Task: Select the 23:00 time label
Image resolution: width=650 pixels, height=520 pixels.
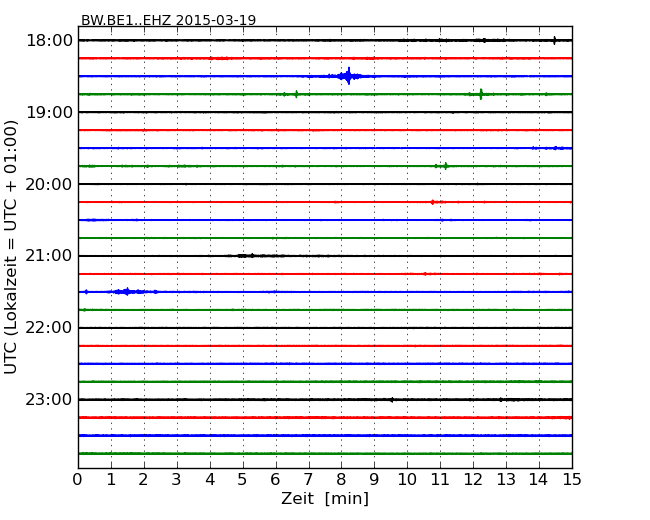Action: click(49, 400)
